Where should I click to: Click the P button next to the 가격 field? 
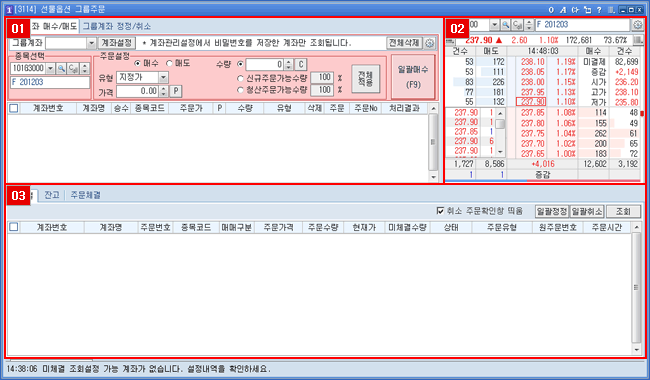[x=176, y=91]
